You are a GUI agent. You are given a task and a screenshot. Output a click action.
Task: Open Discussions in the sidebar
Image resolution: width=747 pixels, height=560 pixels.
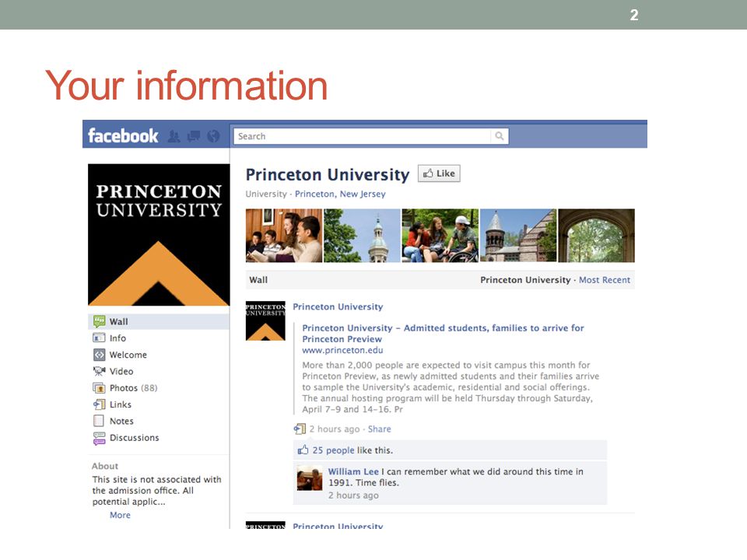point(135,438)
